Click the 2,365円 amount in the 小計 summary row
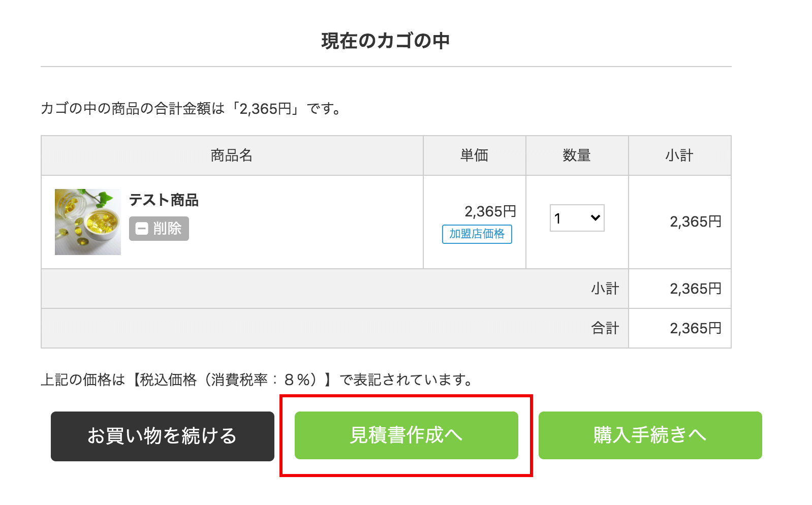This screenshot has width=812, height=505. coord(695,289)
